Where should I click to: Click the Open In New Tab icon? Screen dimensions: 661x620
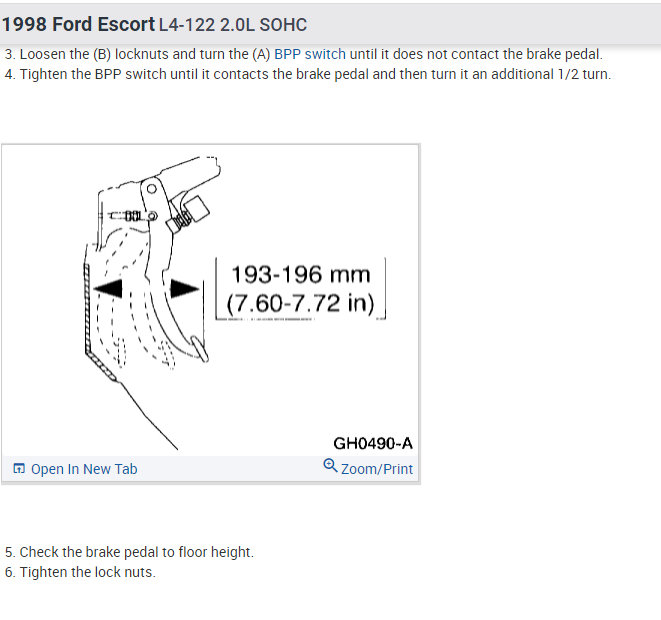[19, 469]
